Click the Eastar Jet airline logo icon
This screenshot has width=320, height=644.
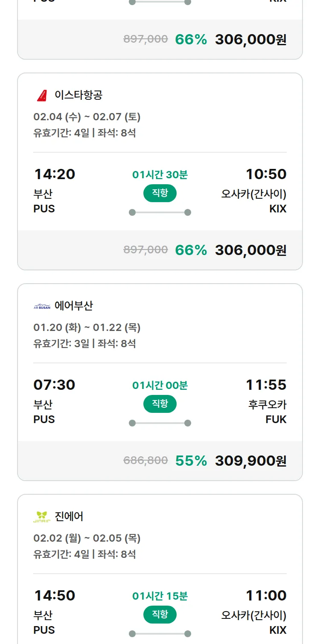click(x=42, y=95)
